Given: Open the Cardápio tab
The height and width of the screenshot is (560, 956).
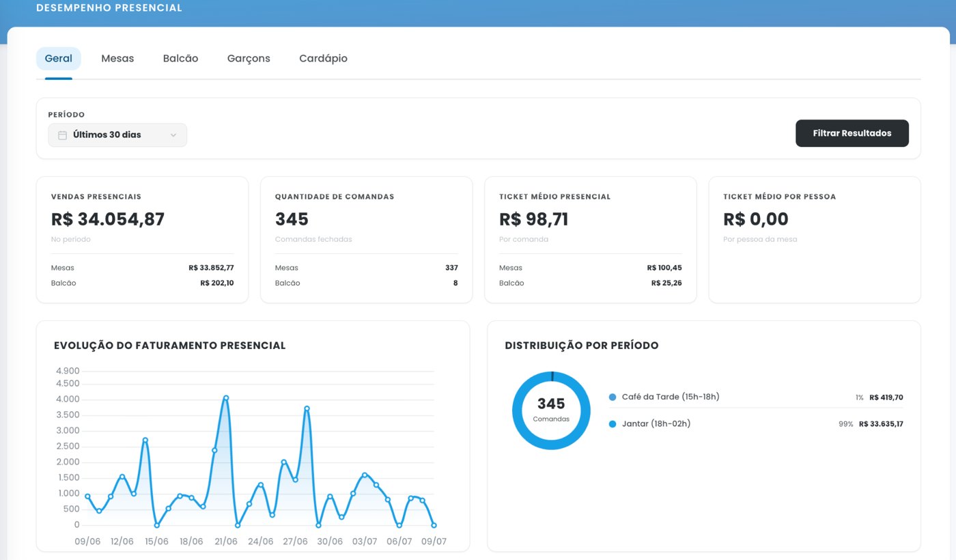Looking at the screenshot, I should click(x=323, y=59).
